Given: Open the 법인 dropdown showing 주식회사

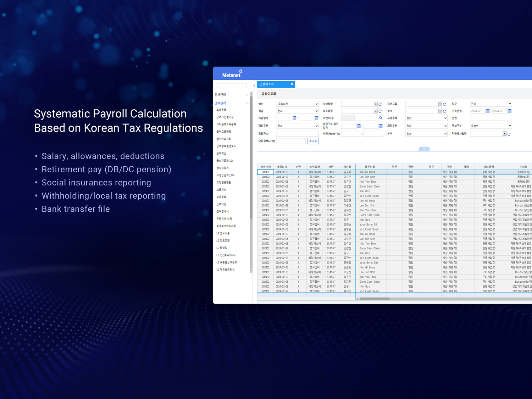Looking at the screenshot, I should [297, 103].
